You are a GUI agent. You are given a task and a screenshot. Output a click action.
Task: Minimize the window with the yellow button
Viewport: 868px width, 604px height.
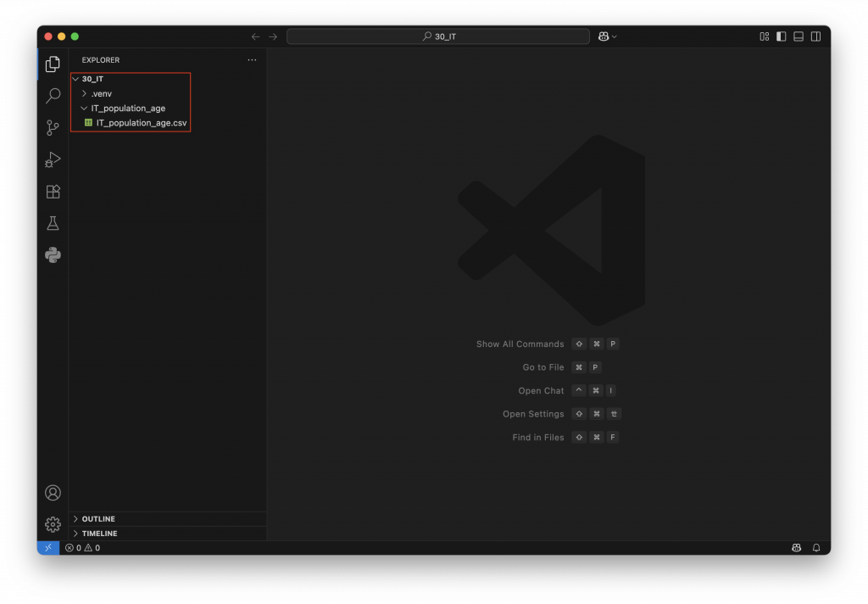tap(61, 36)
